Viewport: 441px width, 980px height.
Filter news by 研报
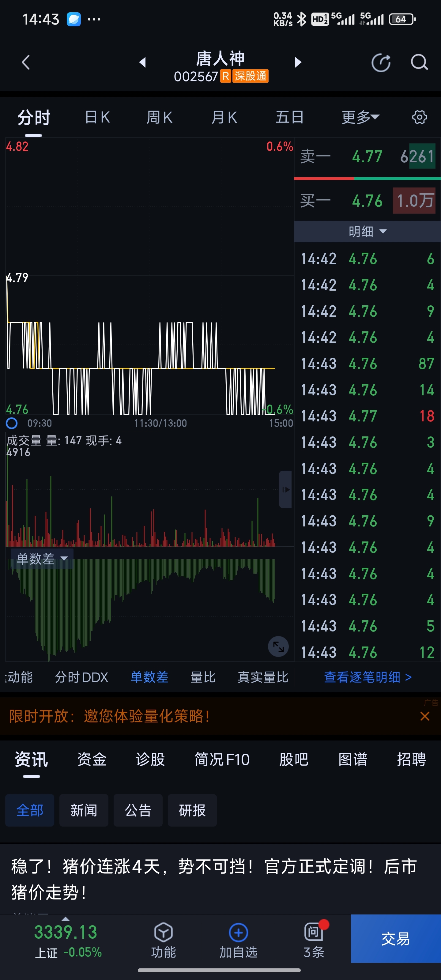(x=192, y=810)
